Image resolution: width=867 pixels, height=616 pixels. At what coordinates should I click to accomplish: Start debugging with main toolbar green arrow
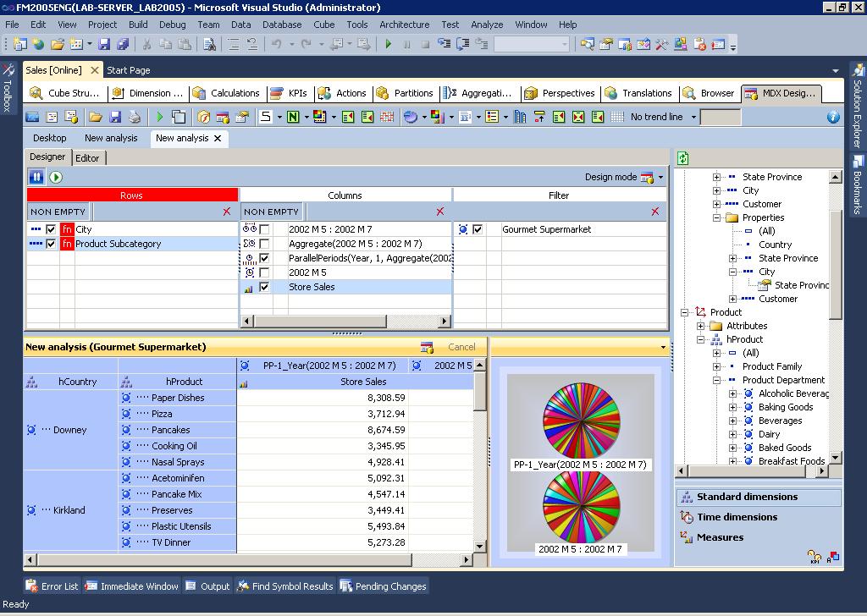tap(388, 44)
